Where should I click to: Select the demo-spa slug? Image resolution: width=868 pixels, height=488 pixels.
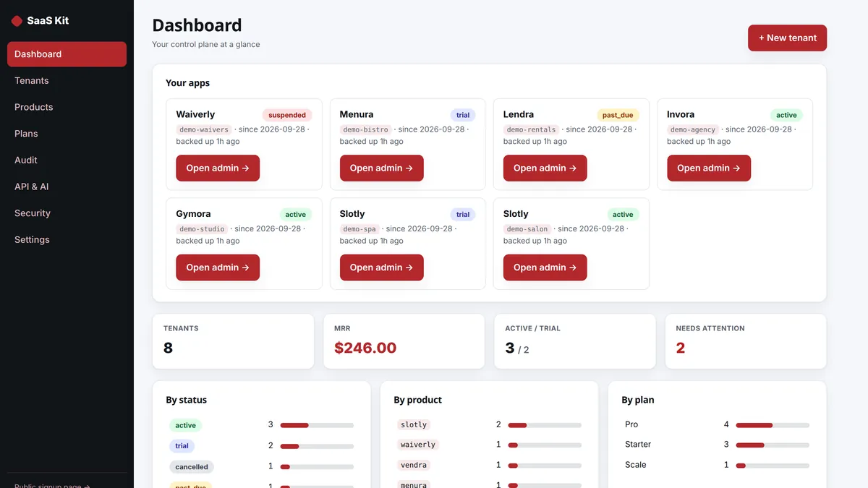click(359, 229)
